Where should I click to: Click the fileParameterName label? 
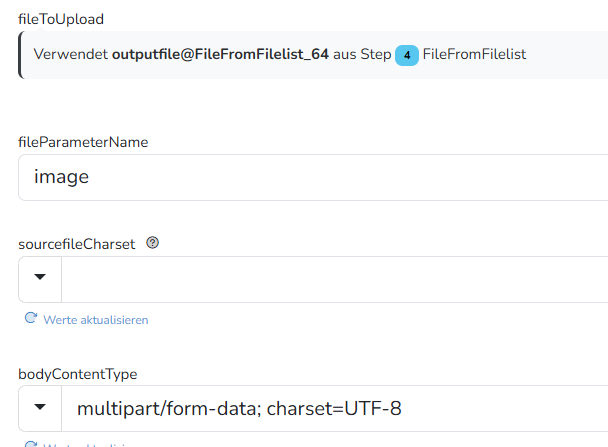pos(83,142)
